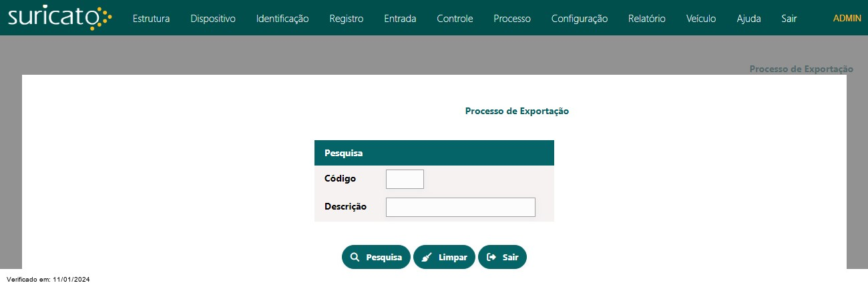Image resolution: width=868 pixels, height=289 pixels.
Task: Open the Processo menu
Action: point(512,19)
